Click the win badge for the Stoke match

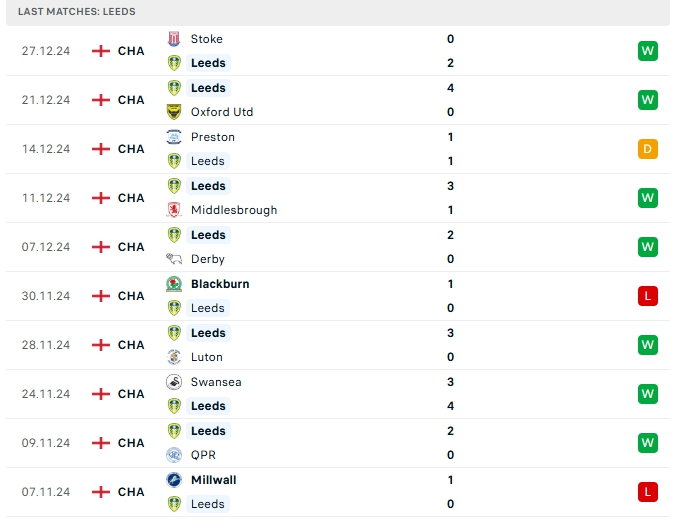pos(648,51)
